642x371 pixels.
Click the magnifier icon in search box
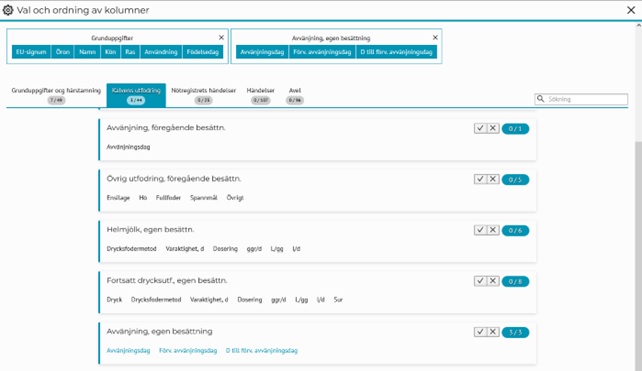click(540, 99)
